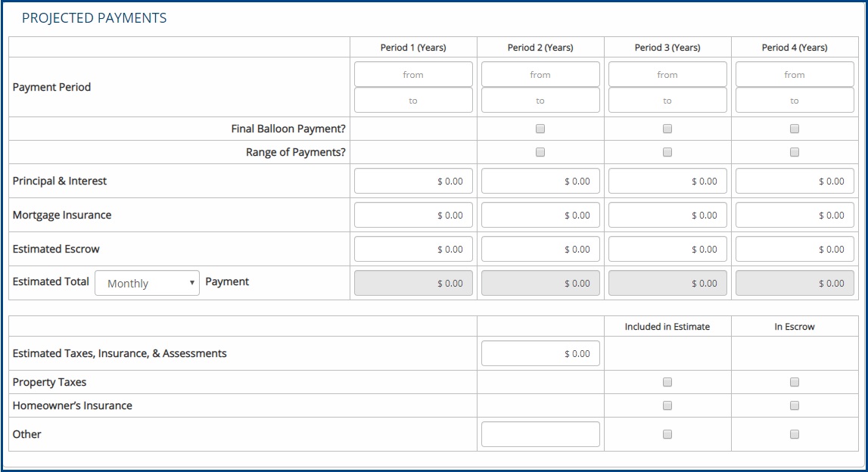The width and height of the screenshot is (868, 472).
Task: Click Period 3 'to' field
Action: click(667, 100)
